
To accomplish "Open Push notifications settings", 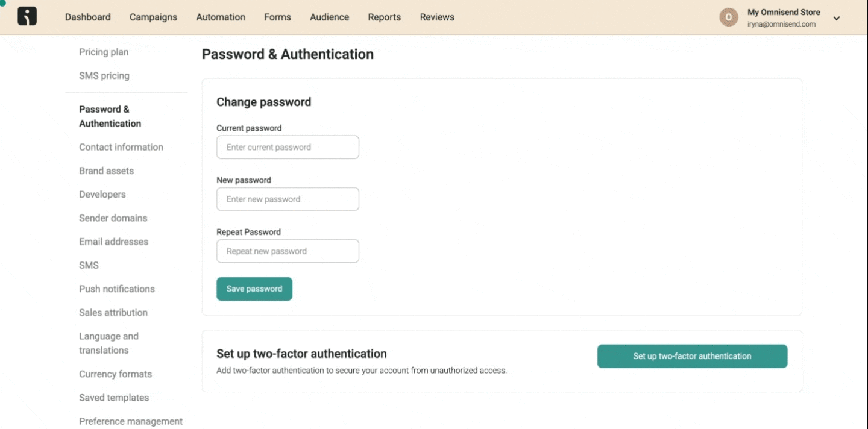I will pyautogui.click(x=117, y=289).
